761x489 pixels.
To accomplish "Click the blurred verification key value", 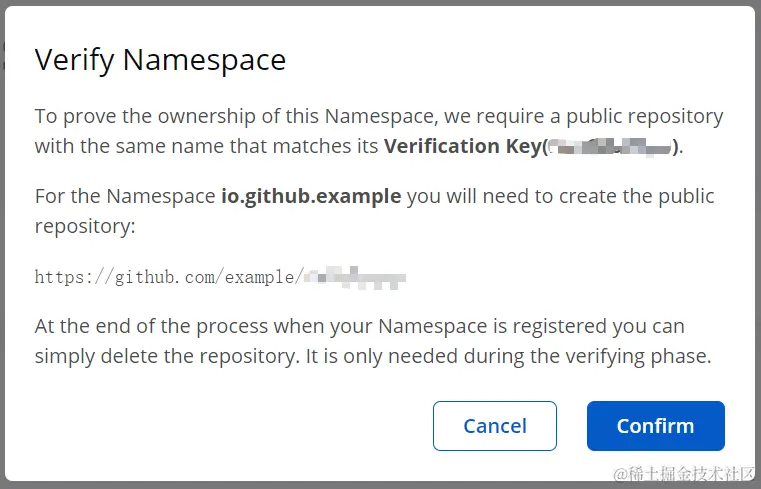I will pos(610,147).
